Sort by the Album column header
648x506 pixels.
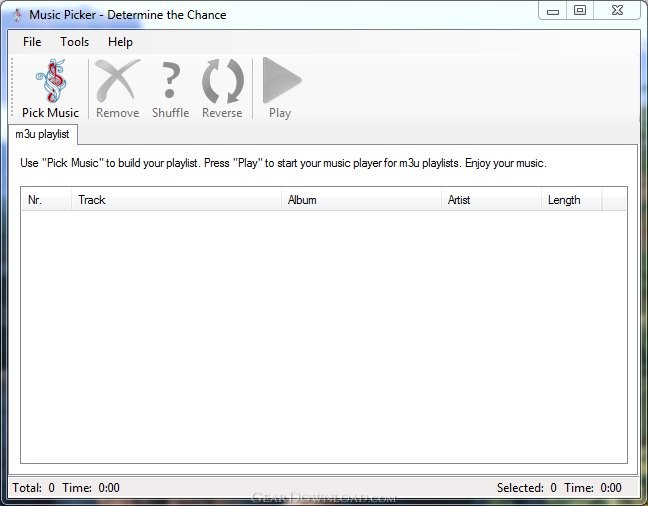click(361, 200)
